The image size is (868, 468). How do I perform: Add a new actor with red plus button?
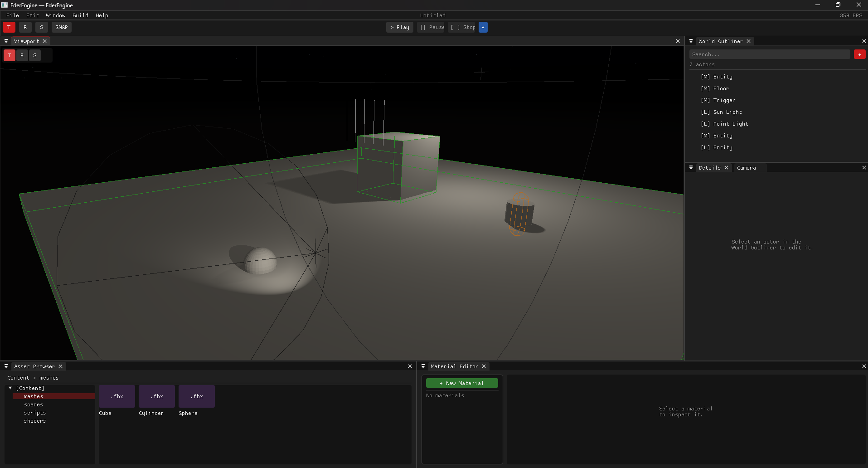[859, 54]
